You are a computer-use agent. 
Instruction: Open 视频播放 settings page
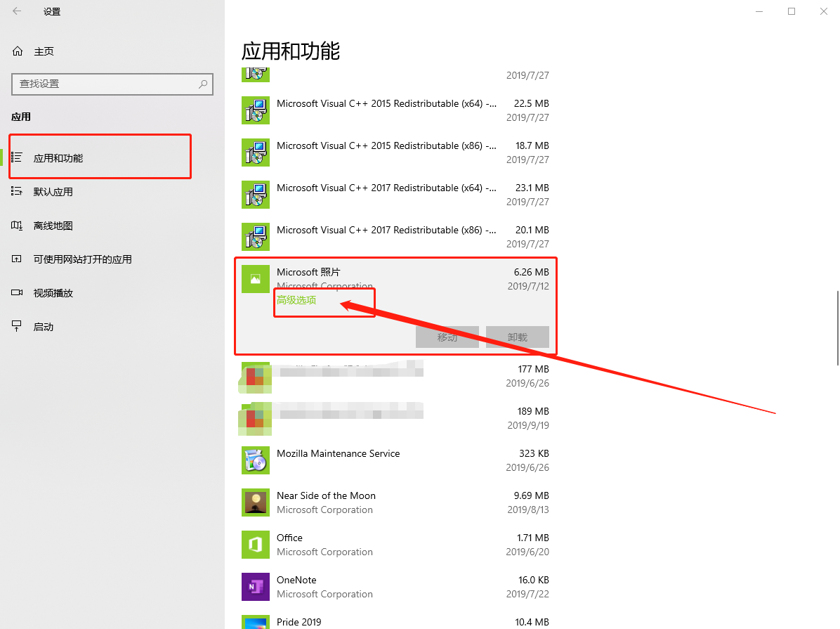click(53, 293)
